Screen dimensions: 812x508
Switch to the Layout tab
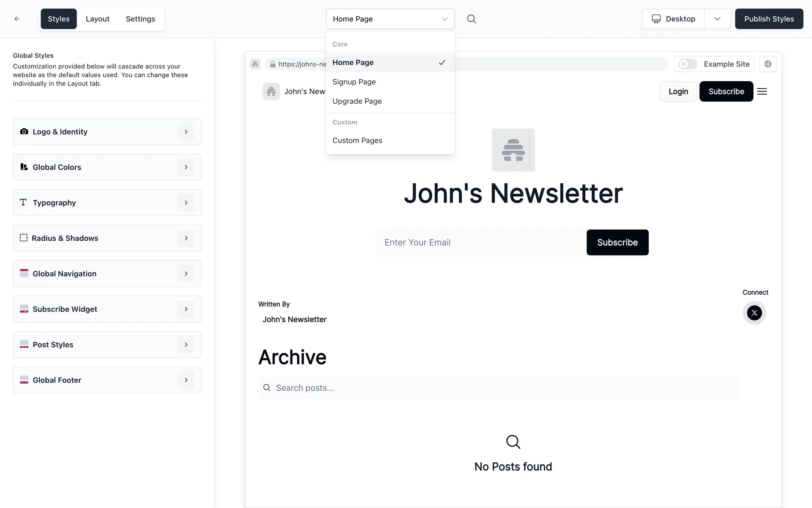(x=97, y=19)
